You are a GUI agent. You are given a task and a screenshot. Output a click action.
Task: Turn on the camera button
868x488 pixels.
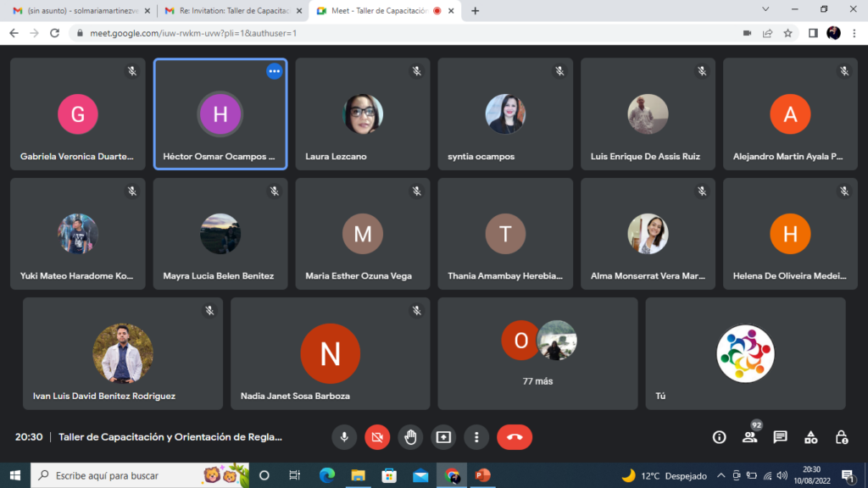click(377, 437)
